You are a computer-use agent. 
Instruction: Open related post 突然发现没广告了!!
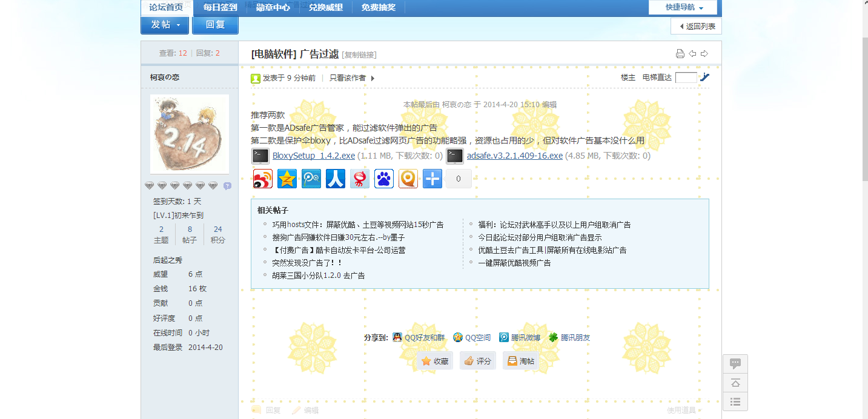click(x=307, y=263)
